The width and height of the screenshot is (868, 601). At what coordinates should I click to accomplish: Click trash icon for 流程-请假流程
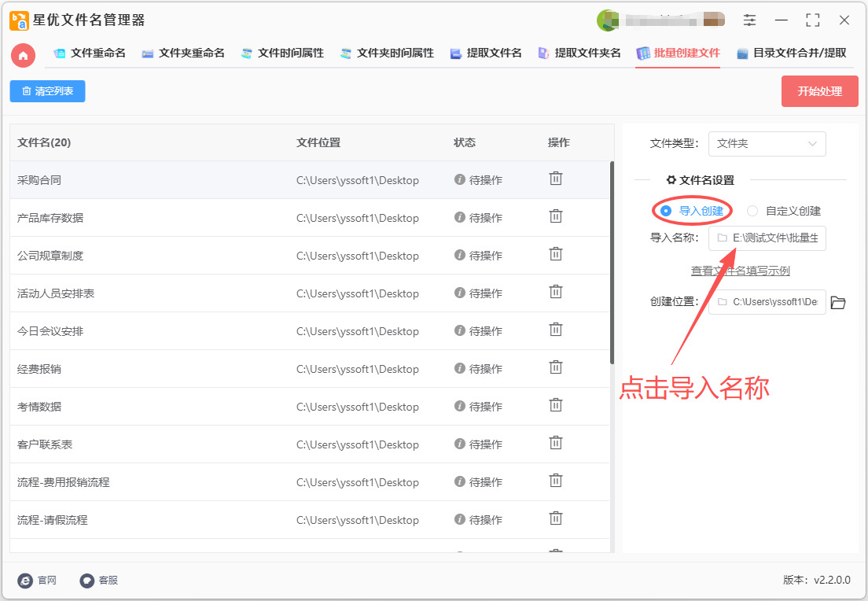[x=556, y=518]
